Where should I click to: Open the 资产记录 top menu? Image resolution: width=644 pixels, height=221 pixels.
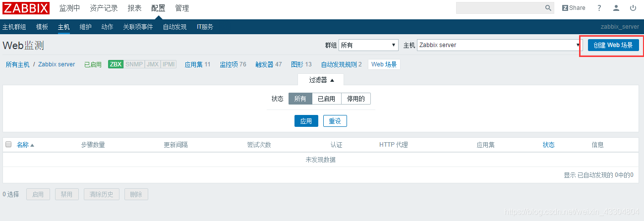[x=104, y=8]
